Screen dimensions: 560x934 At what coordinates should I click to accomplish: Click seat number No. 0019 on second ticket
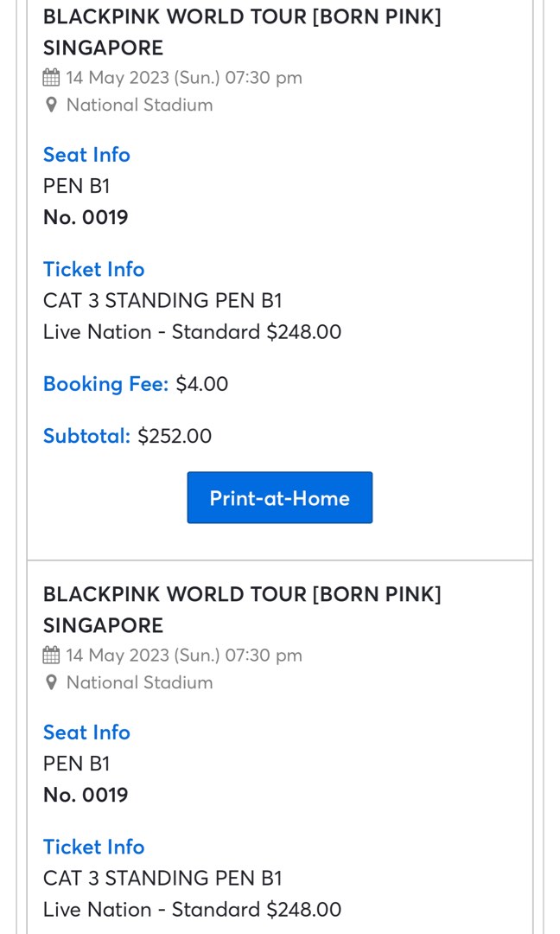tap(85, 794)
